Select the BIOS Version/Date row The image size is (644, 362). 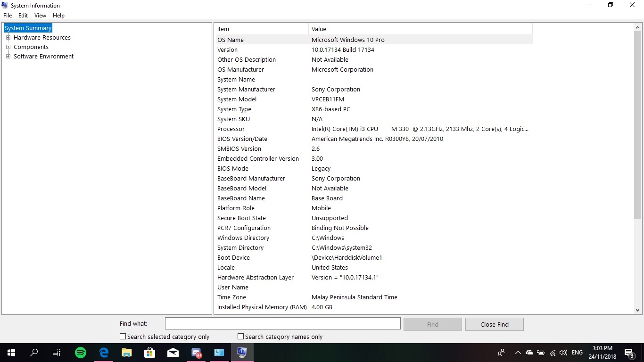click(x=374, y=139)
